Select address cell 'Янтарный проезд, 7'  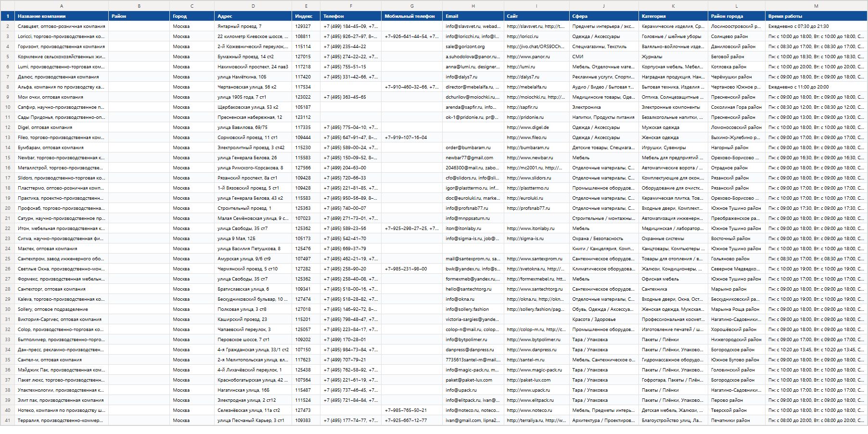click(253, 26)
